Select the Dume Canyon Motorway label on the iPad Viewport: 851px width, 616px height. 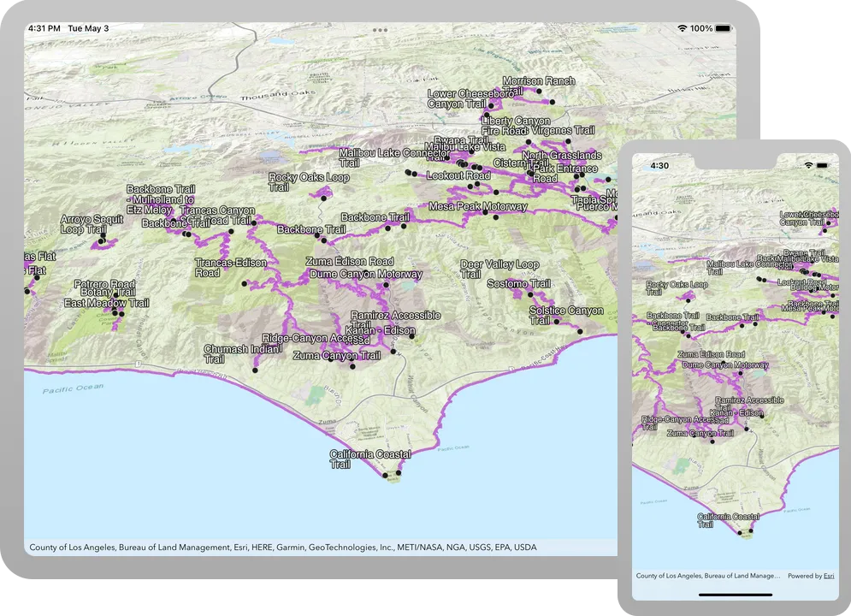point(365,274)
